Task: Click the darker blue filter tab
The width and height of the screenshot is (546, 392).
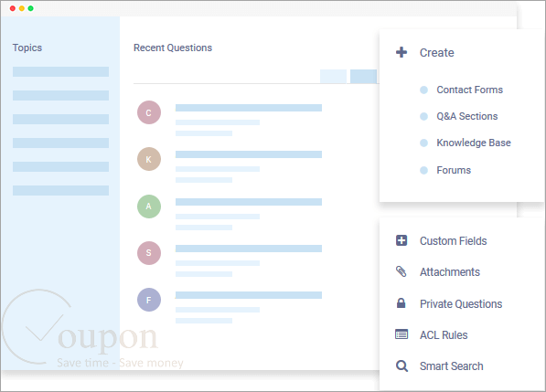Action: tap(363, 77)
